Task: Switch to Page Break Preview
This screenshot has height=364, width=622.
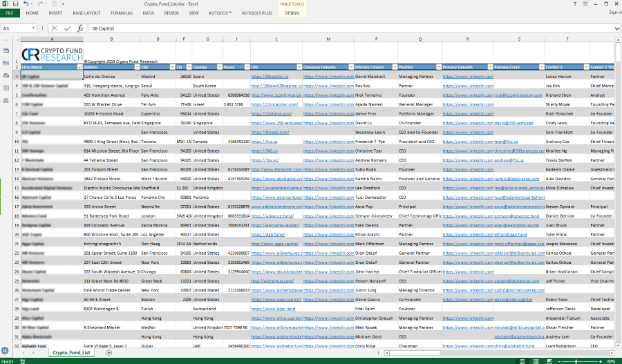Action: tap(549, 361)
